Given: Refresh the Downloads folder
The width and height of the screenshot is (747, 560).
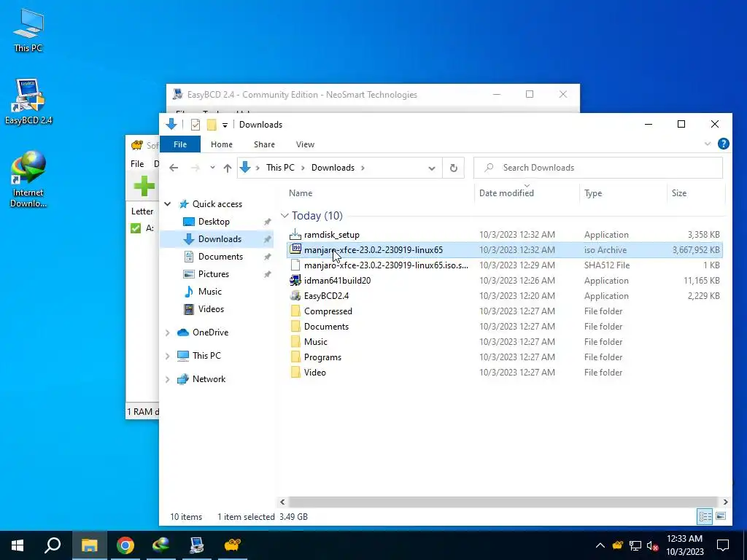Looking at the screenshot, I should [x=454, y=168].
